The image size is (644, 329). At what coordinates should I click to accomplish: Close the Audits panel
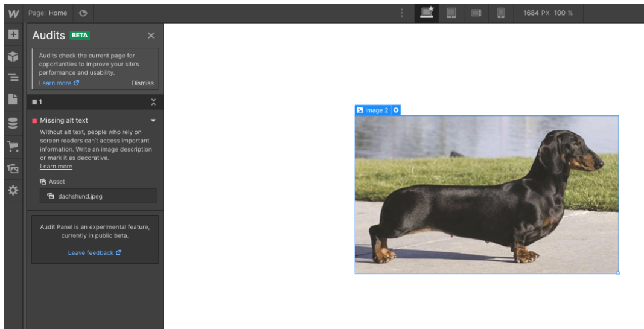pyautogui.click(x=151, y=36)
